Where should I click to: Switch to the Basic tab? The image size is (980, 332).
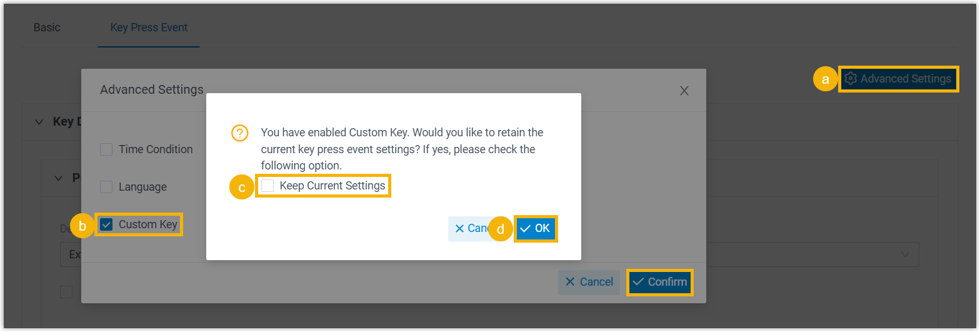pos(47,28)
